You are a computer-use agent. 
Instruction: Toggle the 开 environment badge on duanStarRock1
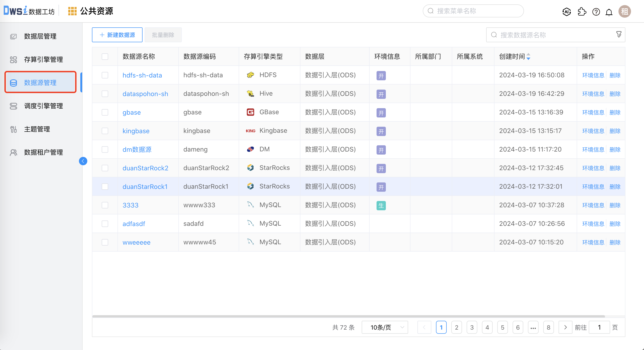tap(381, 186)
